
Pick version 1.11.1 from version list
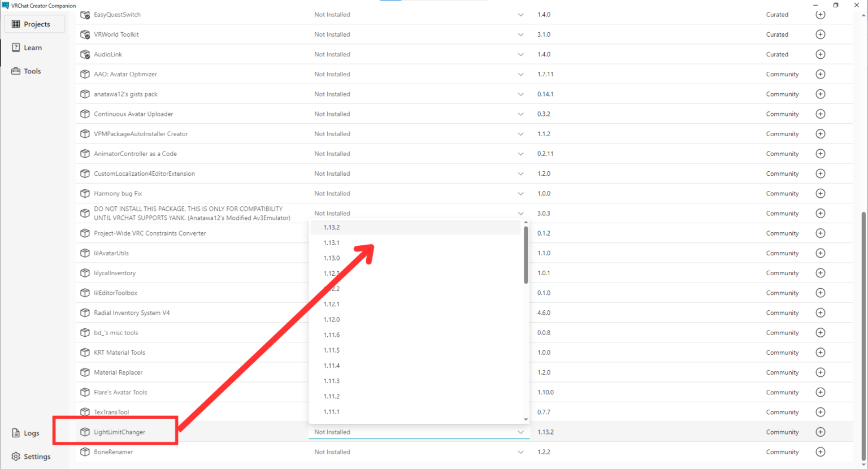(x=332, y=412)
